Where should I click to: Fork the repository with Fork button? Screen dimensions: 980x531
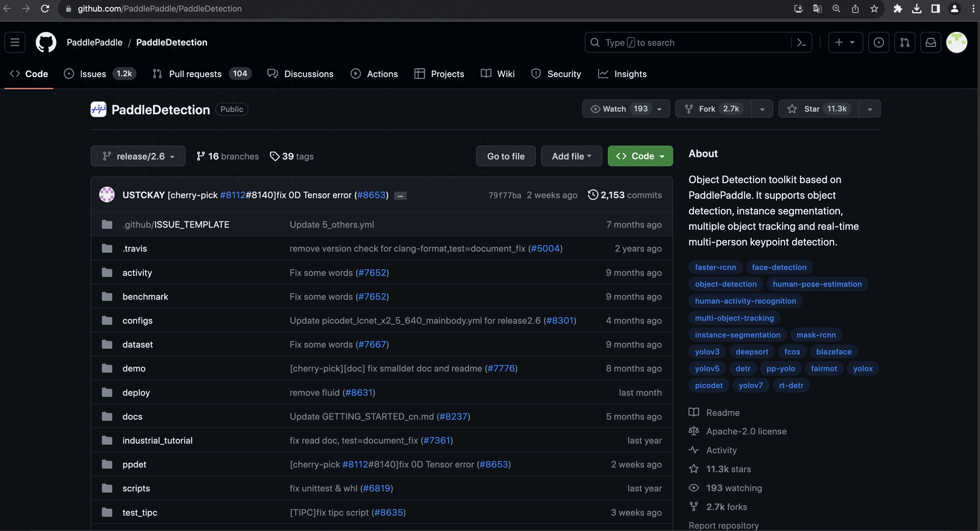(713, 109)
